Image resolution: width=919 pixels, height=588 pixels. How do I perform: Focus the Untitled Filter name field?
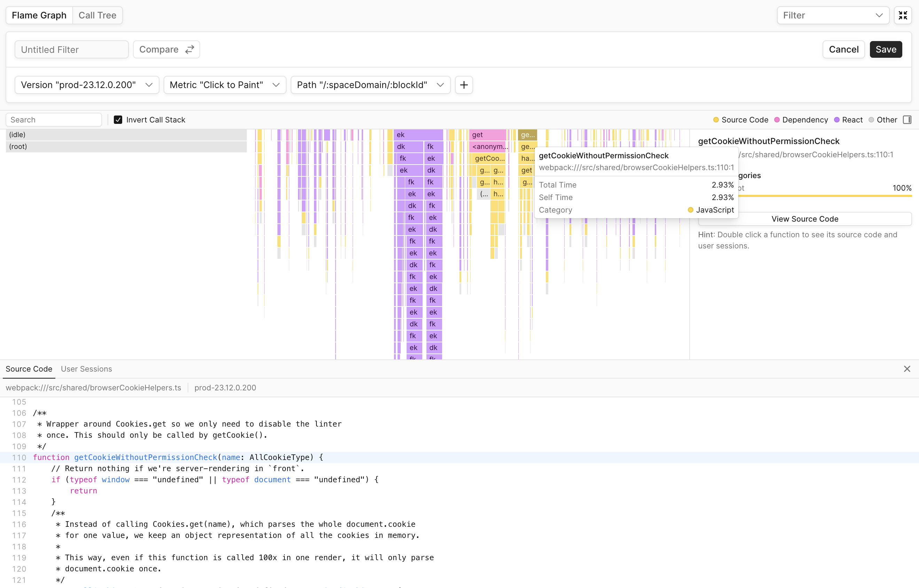click(71, 49)
